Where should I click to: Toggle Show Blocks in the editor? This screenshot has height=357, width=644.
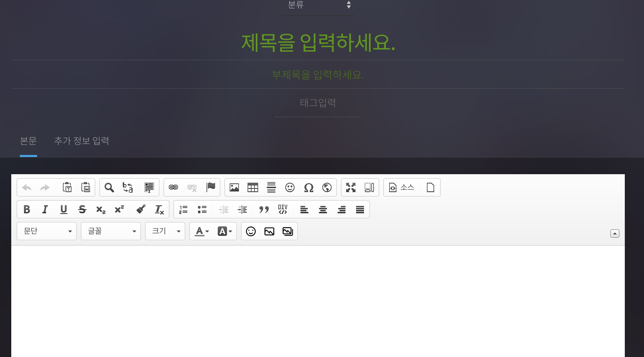[369, 187]
